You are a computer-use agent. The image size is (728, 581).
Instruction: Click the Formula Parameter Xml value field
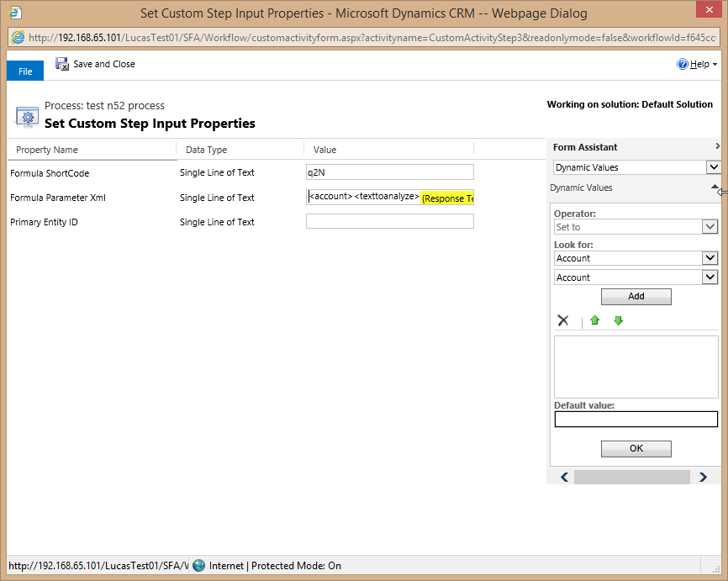(390, 197)
